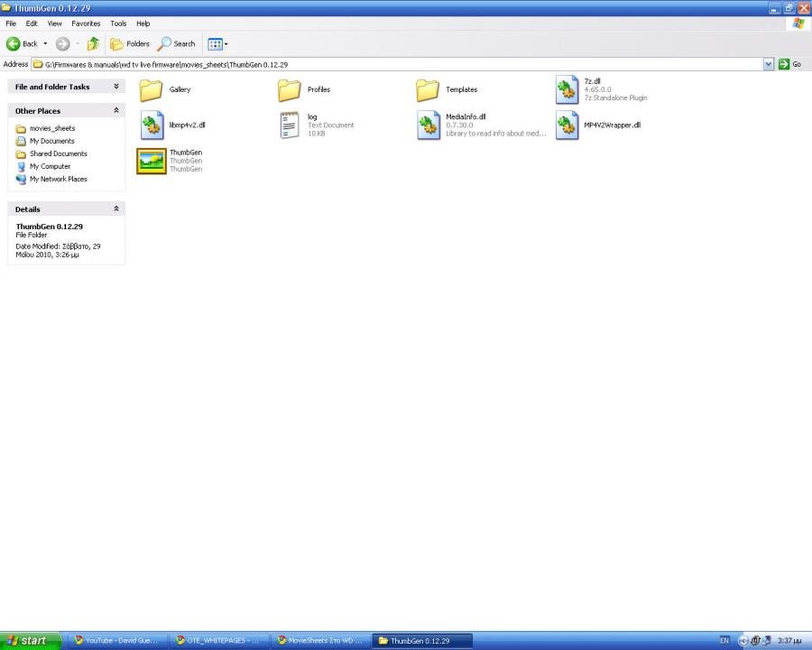Viewport: 812px width, 650px height.
Task: Click the EN language indicator
Action: [x=724, y=641]
